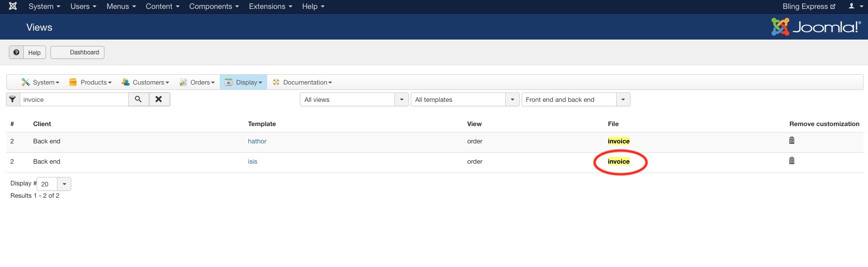Open the Extensions menu
Screen dimensions: 868x267
tap(270, 6)
